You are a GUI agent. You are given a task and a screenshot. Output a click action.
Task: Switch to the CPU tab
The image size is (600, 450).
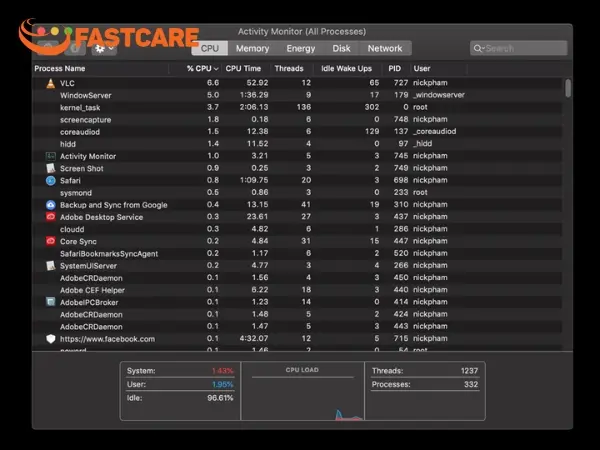pos(210,49)
